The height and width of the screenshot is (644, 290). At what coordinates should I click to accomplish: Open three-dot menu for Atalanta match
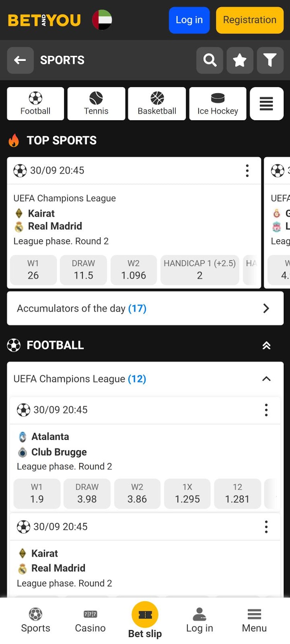(266, 410)
